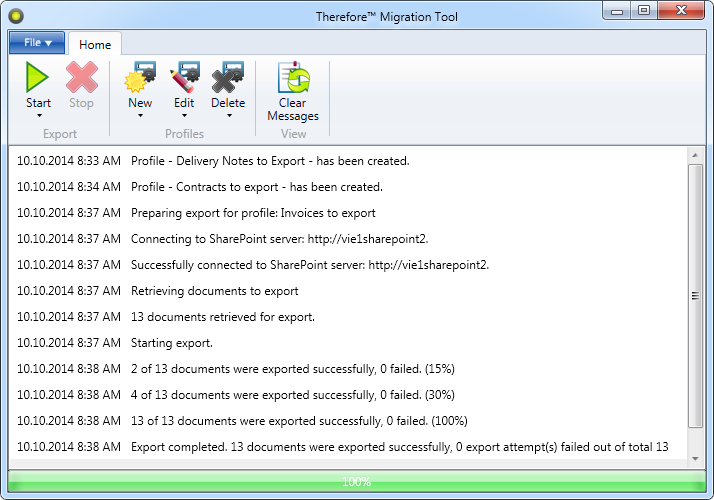Viewport: 714px width, 500px height.
Task: Expand the Edit profile dropdown arrow
Action: click(184, 116)
